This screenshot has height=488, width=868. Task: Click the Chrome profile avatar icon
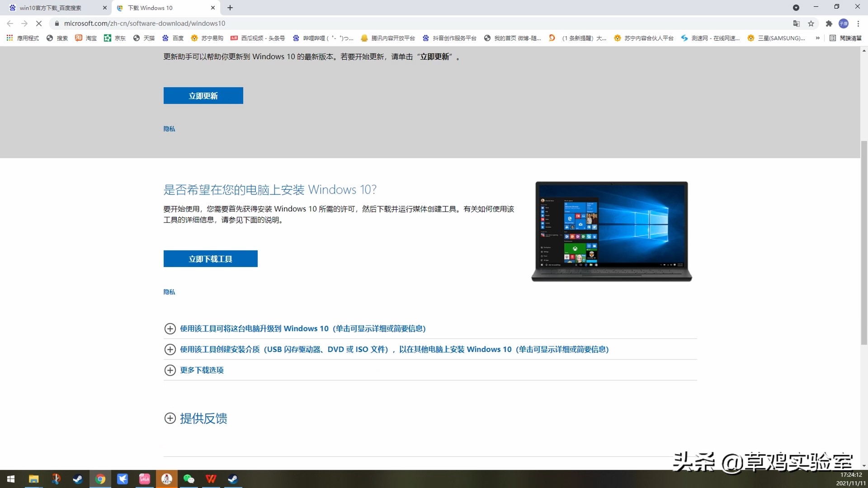click(844, 23)
